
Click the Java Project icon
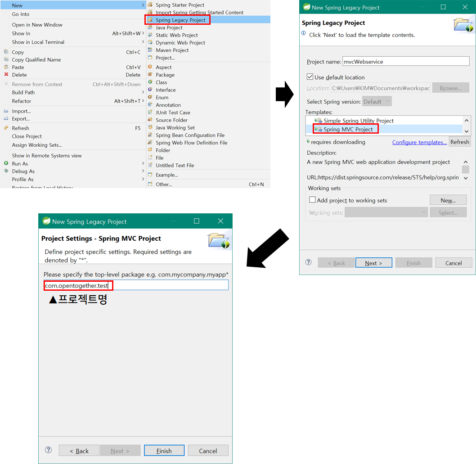tap(150, 27)
